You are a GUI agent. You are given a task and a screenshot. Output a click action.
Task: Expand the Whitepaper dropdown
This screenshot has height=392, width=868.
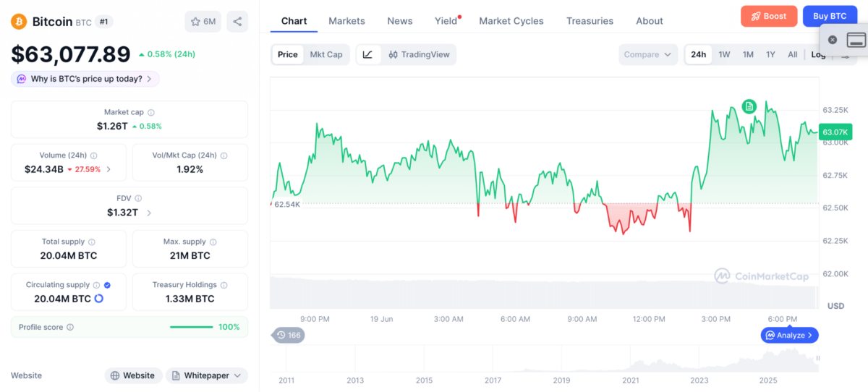pyautogui.click(x=207, y=375)
